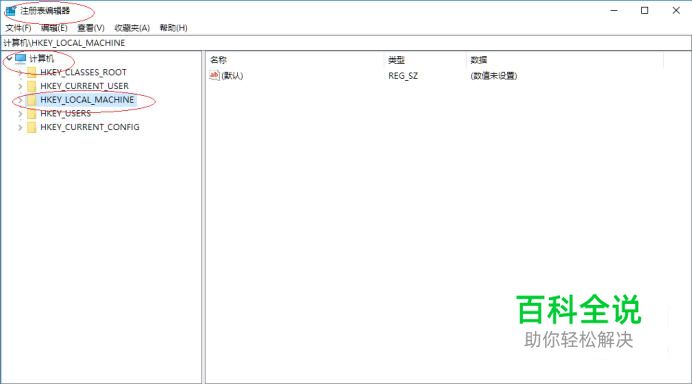Close the Registry Editor window

676,11
